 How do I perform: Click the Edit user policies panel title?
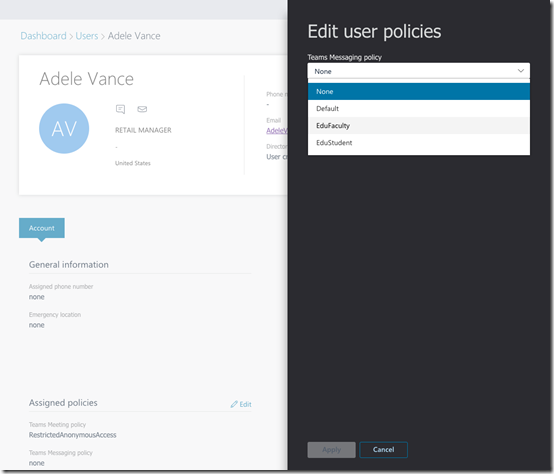click(x=375, y=31)
